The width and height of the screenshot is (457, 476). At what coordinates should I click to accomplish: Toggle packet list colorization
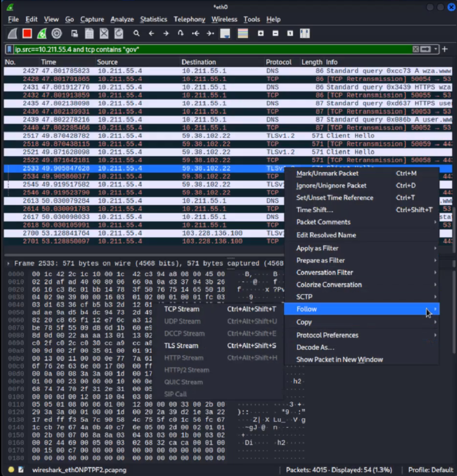(243, 34)
